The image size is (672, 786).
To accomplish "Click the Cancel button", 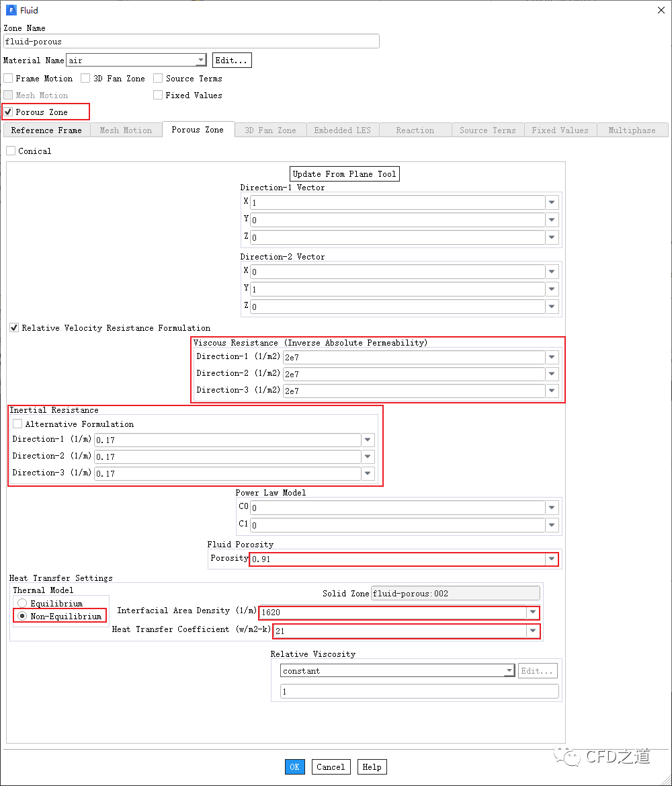I will coord(331,767).
